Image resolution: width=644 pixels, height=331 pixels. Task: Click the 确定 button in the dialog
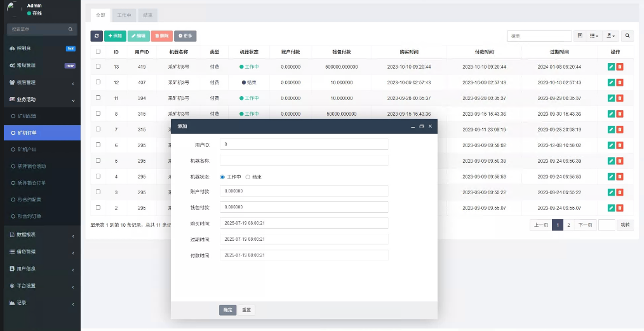pyautogui.click(x=227, y=310)
